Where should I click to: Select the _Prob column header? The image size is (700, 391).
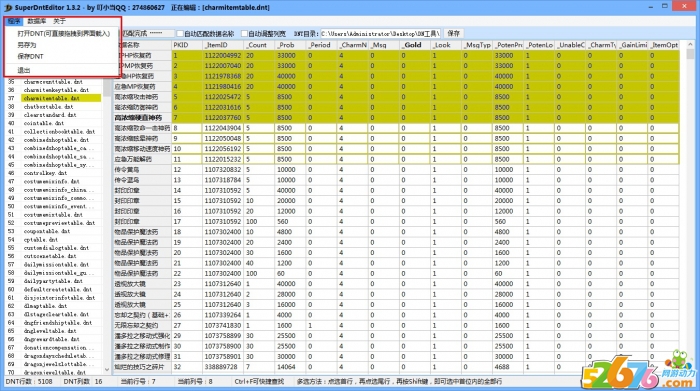pyautogui.click(x=290, y=45)
